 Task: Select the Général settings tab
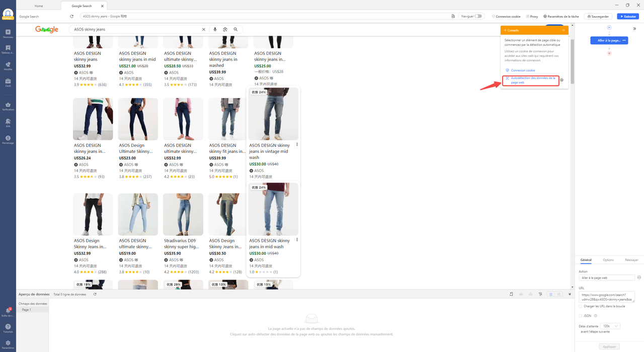tap(586, 260)
